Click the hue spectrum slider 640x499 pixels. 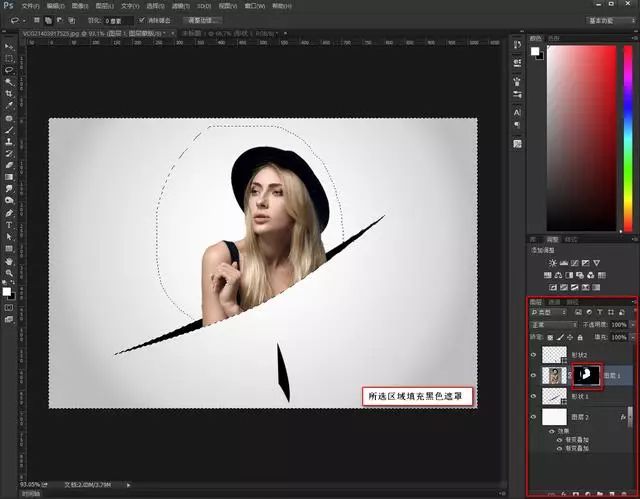[x=628, y=139]
